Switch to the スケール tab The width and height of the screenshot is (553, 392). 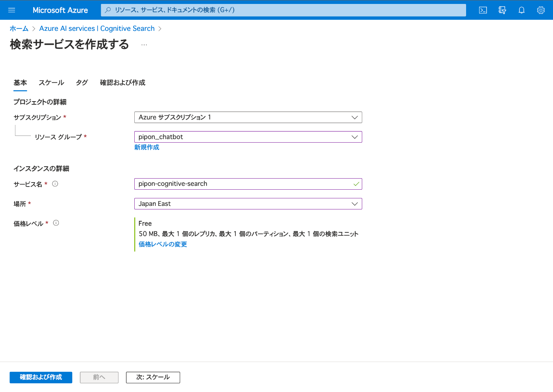[x=51, y=83]
